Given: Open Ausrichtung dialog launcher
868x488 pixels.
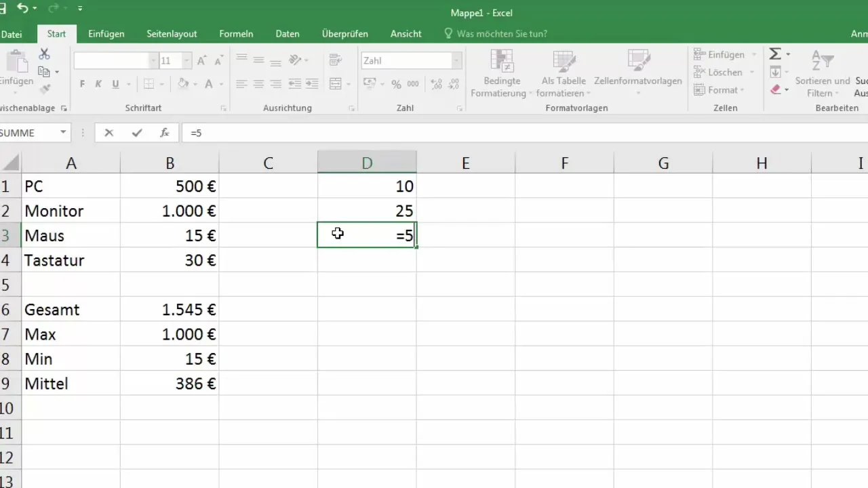Looking at the screenshot, I should [x=352, y=108].
